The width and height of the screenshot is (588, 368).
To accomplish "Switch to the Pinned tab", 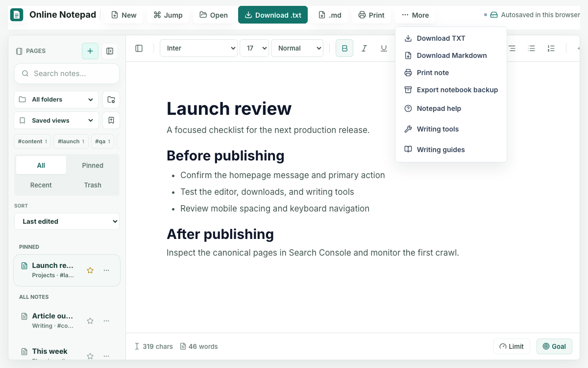I will pyautogui.click(x=93, y=165).
